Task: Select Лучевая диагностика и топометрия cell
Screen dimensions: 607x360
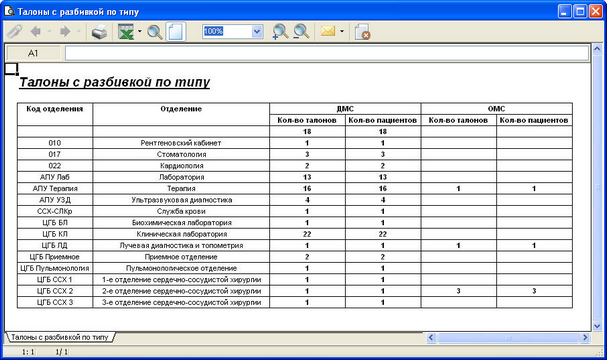Action: click(181, 245)
